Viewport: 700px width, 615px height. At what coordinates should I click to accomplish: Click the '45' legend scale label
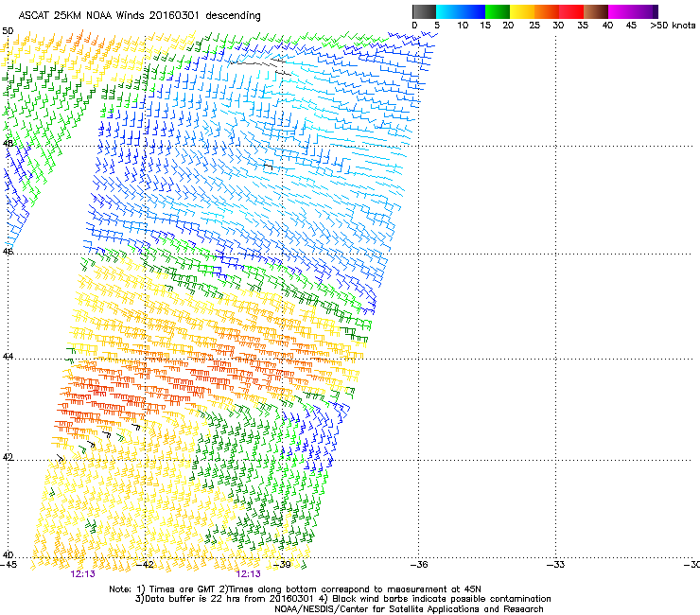click(631, 26)
